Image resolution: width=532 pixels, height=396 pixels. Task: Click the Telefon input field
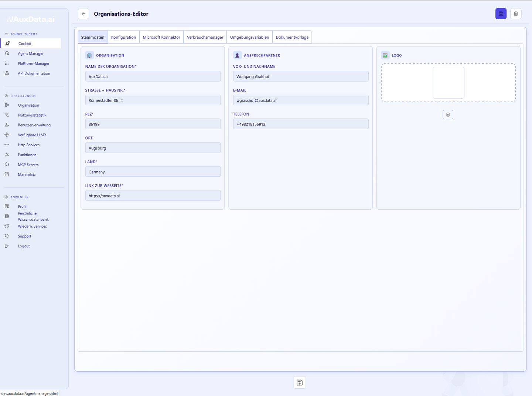301,124
